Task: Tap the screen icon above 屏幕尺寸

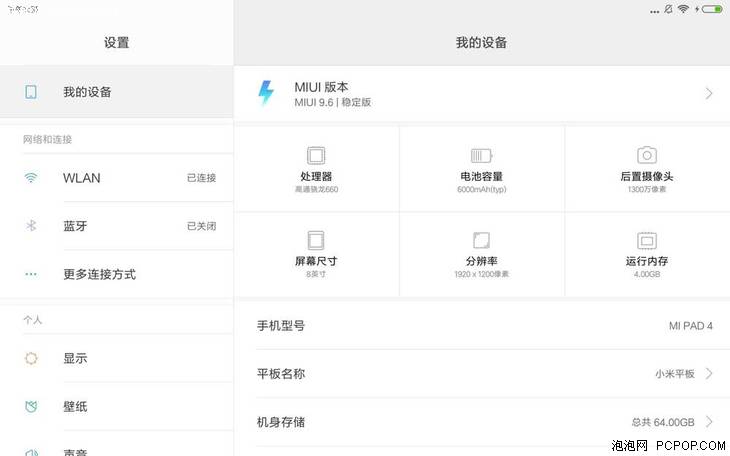Action: click(316, 240)
